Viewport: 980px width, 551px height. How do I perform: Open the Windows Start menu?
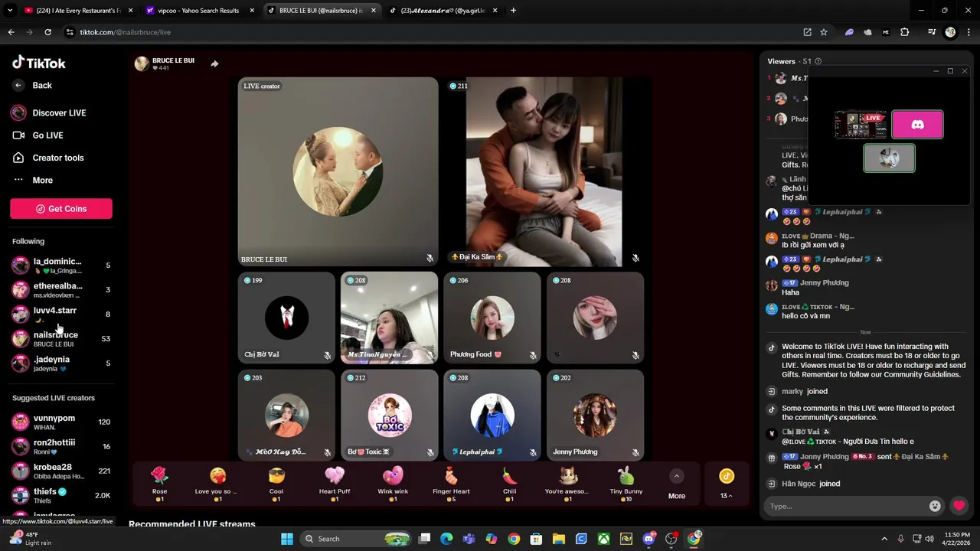[x=287, y=539]
